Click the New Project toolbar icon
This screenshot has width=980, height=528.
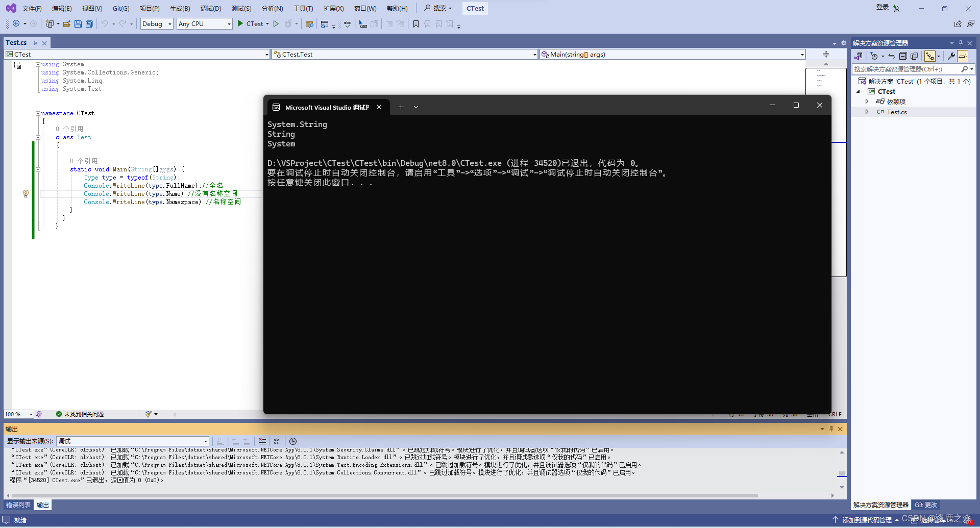(x=50, y=23)
